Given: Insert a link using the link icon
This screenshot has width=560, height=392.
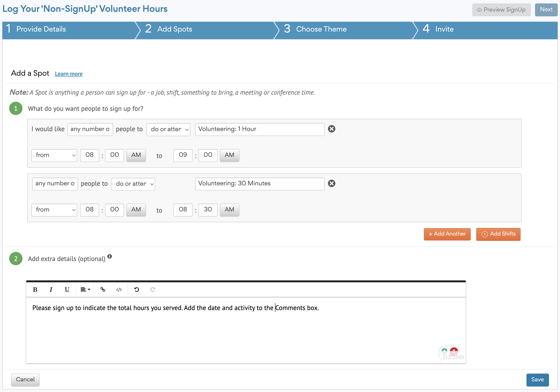Looking at the screenshot, I should click(103, 289).
